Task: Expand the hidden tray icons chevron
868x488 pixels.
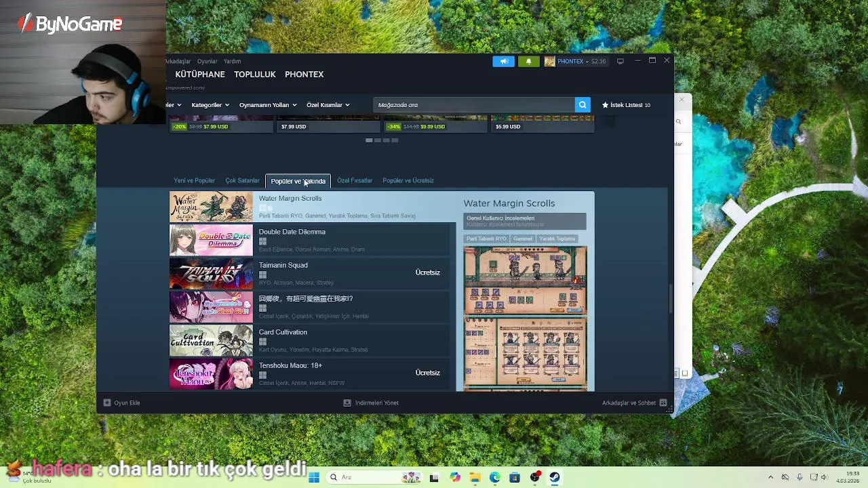Action: click(x=770, y=477)
